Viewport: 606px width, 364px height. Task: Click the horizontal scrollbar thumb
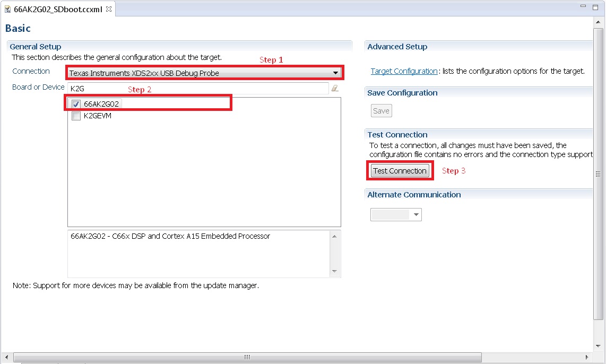246,357
